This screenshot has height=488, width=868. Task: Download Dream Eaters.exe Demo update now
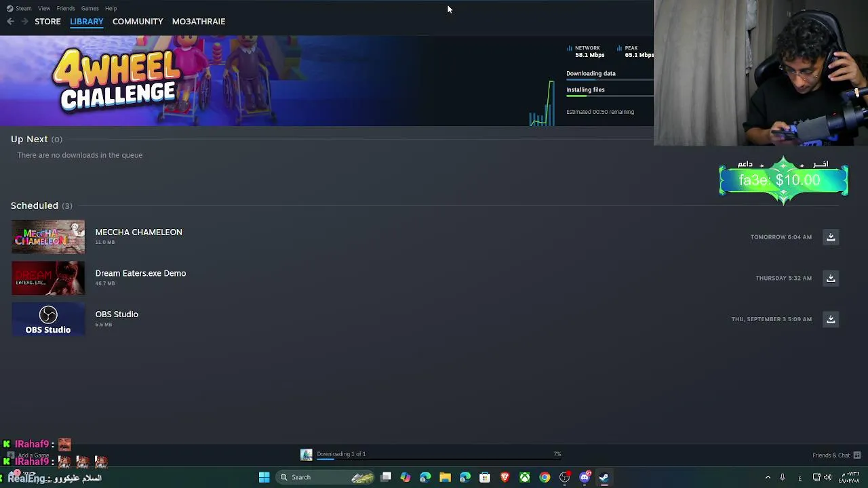point(831,278)
